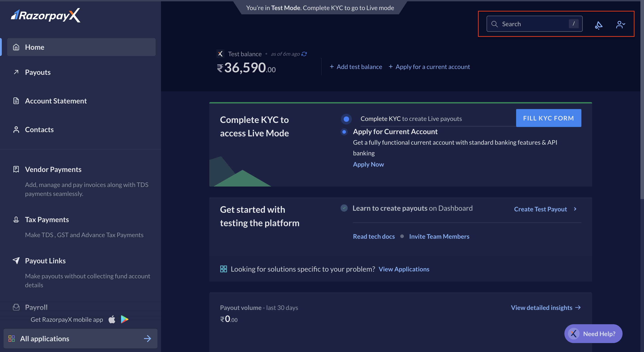Click Create Test Payout link
The width and height of the screenshot is (644, 352).
point(540,209)
